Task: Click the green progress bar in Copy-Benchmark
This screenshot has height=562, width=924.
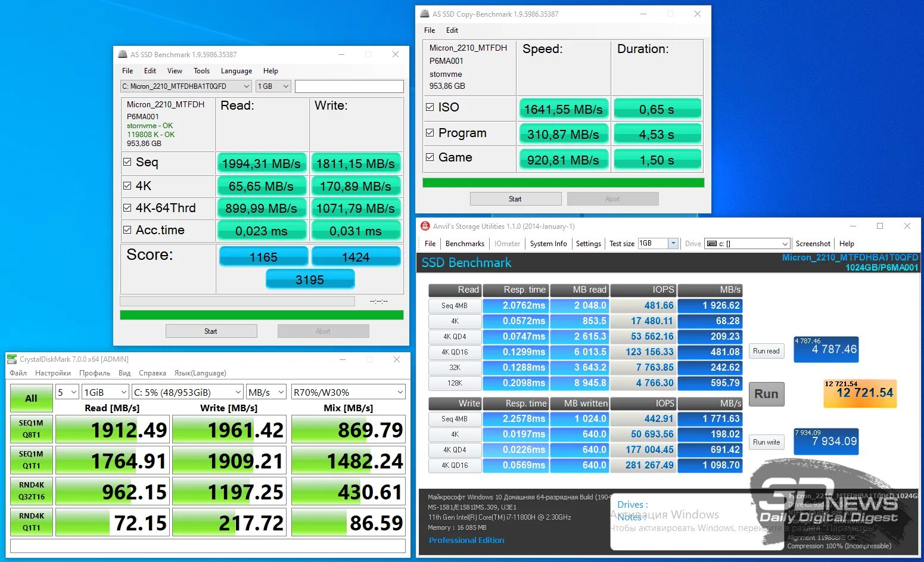Action: pos(564,182)
